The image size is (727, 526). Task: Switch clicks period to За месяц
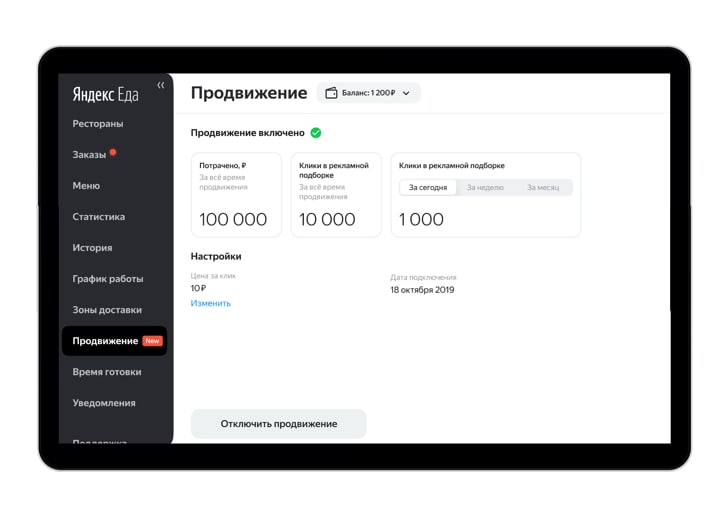click(x=543, y=187)
